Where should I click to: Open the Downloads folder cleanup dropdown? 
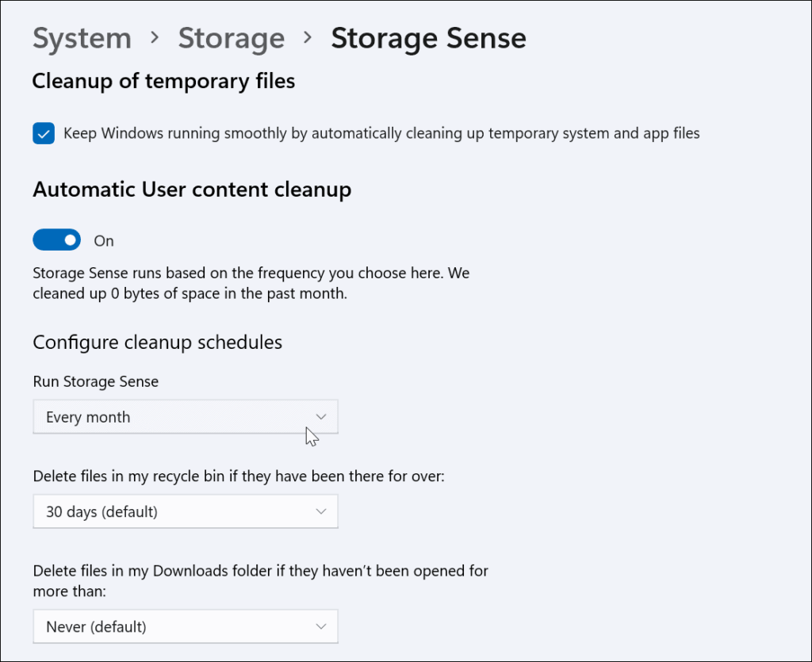186,626
